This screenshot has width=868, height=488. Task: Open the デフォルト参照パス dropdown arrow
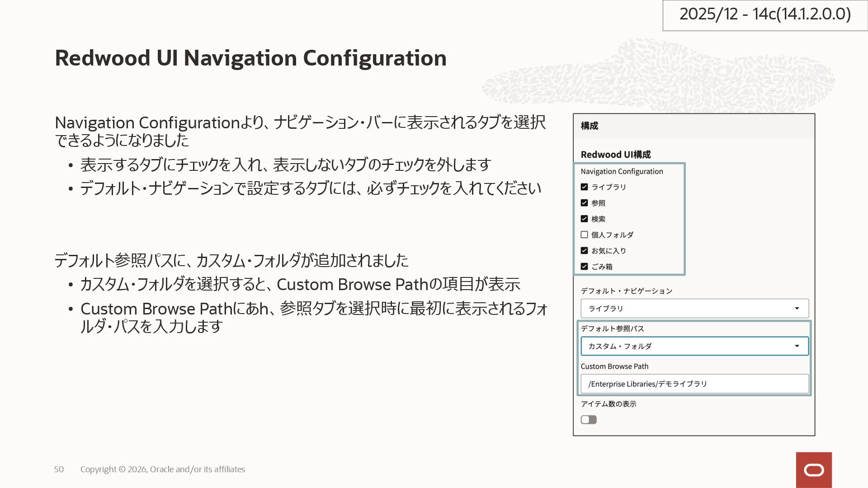pyautogui.click(x=797, y=346)
